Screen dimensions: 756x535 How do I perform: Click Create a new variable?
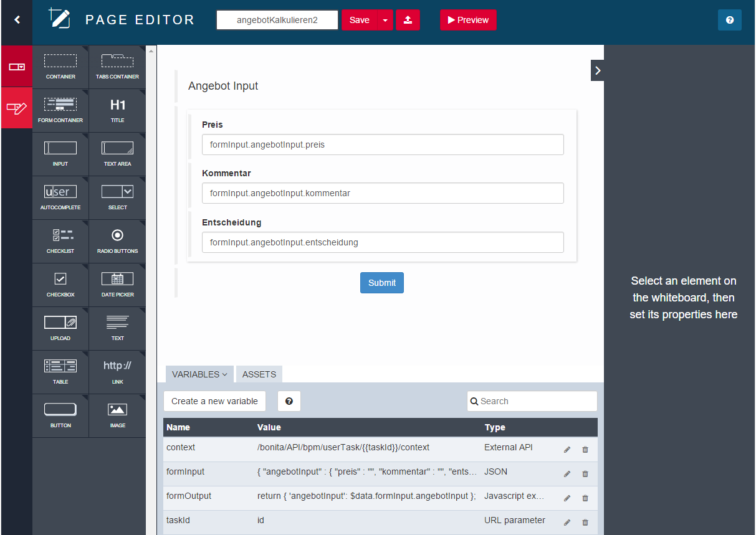pos(214,401)
